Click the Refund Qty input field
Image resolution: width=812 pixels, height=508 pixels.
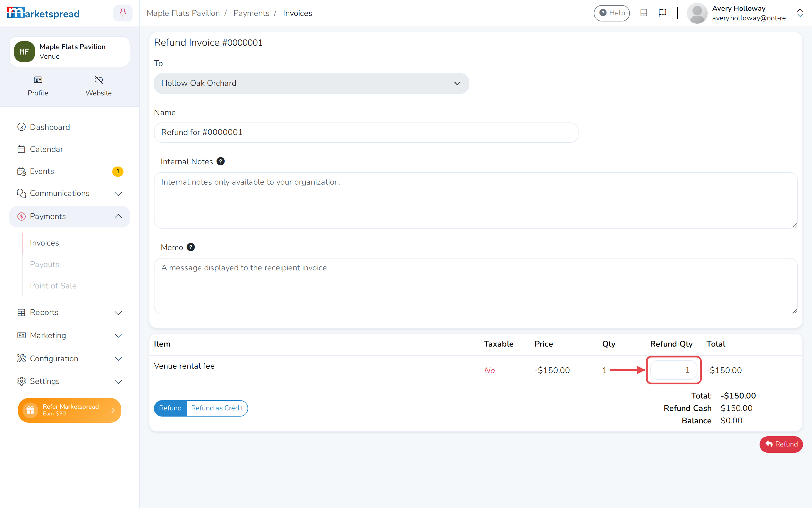tap(673, 370)
